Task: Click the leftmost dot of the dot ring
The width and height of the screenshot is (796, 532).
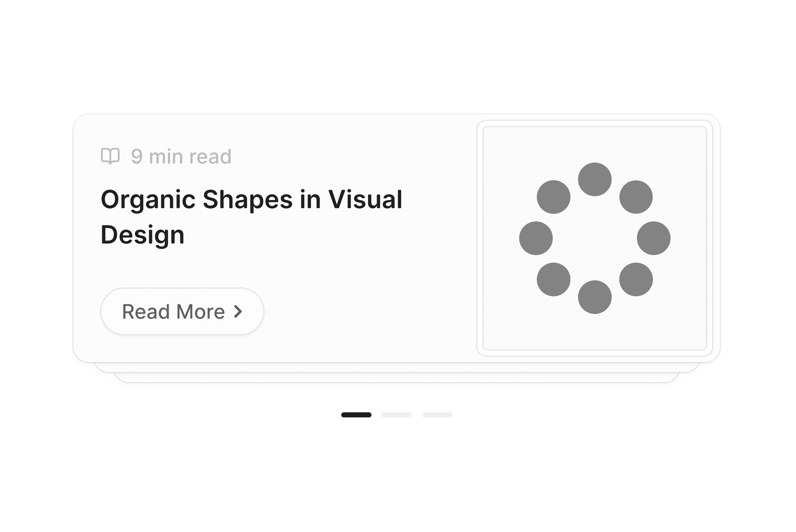Action: click(536, 238)
